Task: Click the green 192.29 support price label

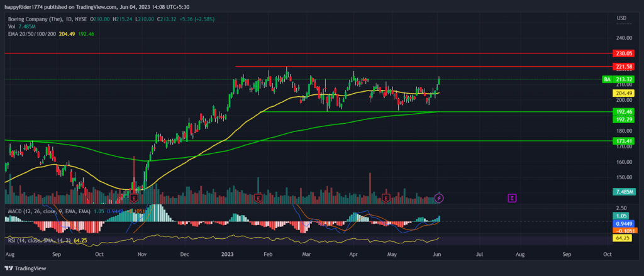Action: (x=623, y=119)
